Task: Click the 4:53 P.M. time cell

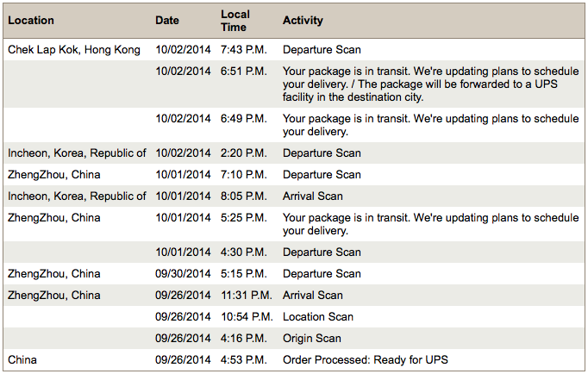Action: (x=243, y=360)
